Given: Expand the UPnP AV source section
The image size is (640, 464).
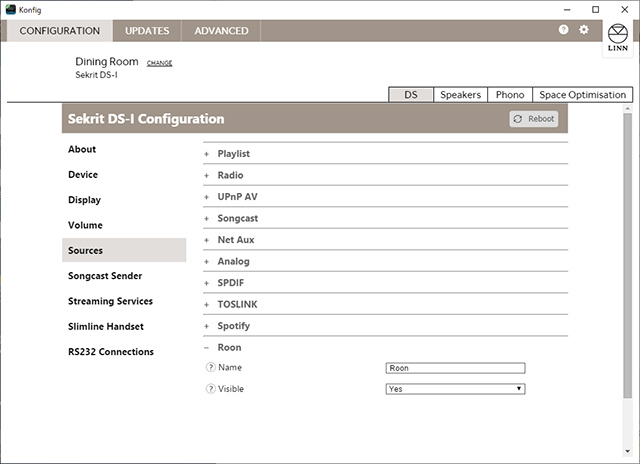Looking at the screenshot, I should [385, 197].
